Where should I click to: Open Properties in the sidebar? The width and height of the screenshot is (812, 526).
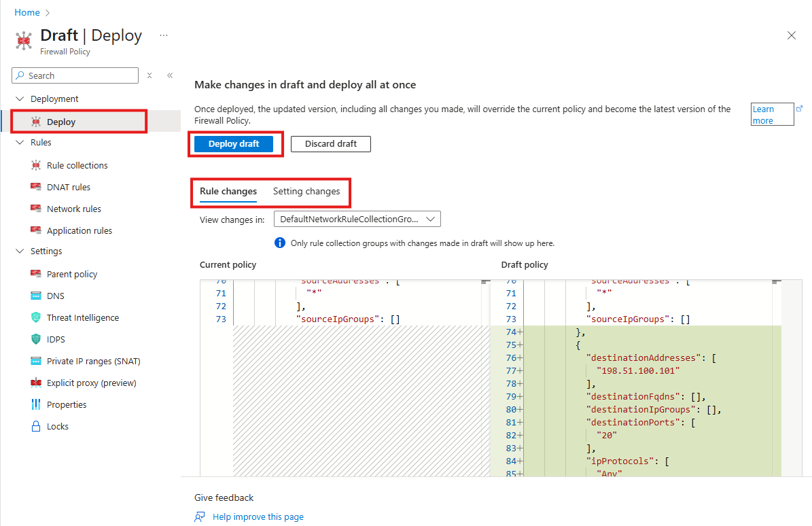click(x=67, y=404)
